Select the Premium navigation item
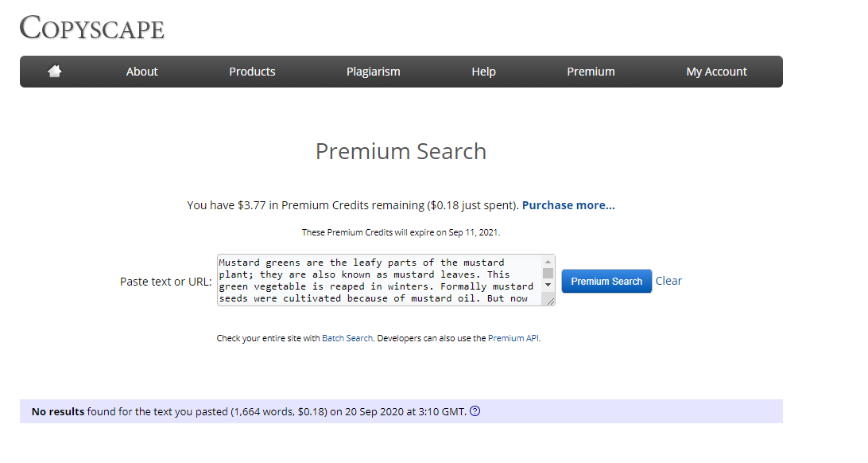 (591, 72)
